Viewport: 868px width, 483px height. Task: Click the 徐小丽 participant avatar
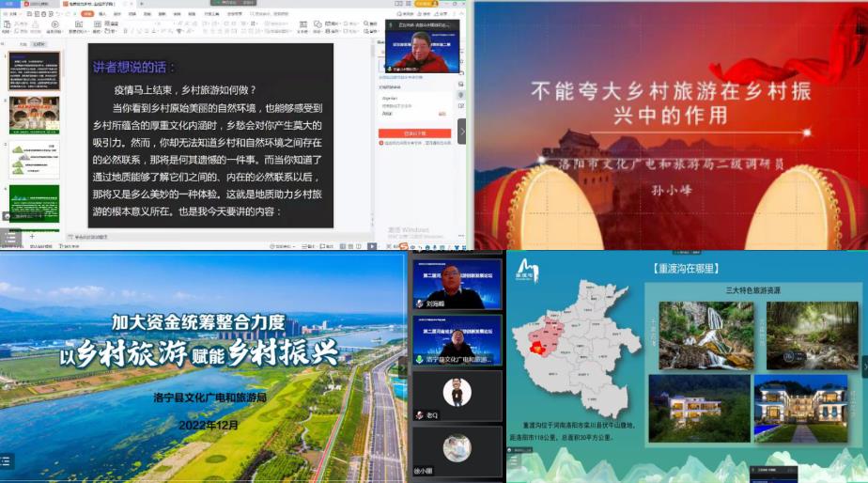pos(457,448)
